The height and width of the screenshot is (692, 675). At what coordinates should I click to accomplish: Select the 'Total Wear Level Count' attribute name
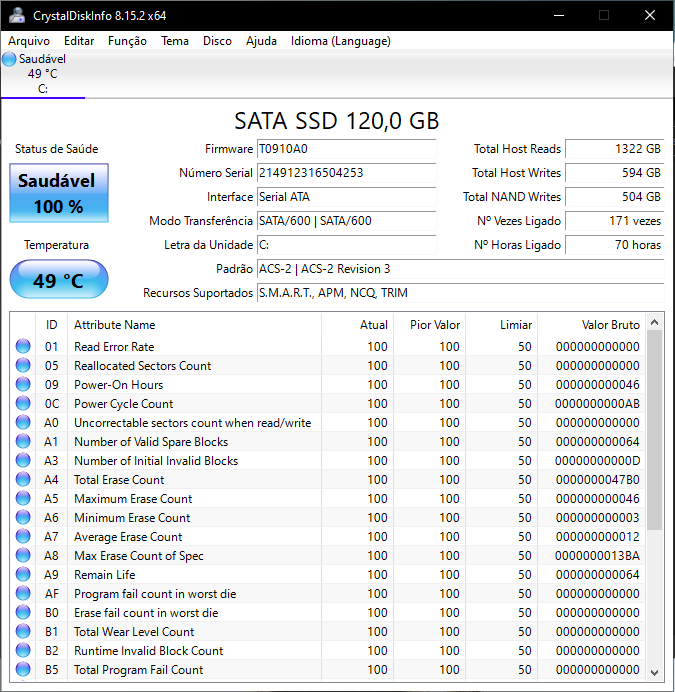tap(134, 632)
